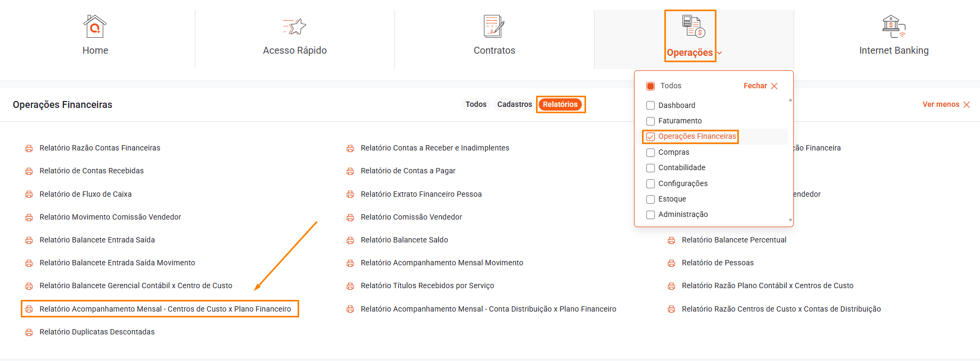This screenshot has width=980, height=361.
Task: Click the Operações calculator icon
Action: coord(693,27)
